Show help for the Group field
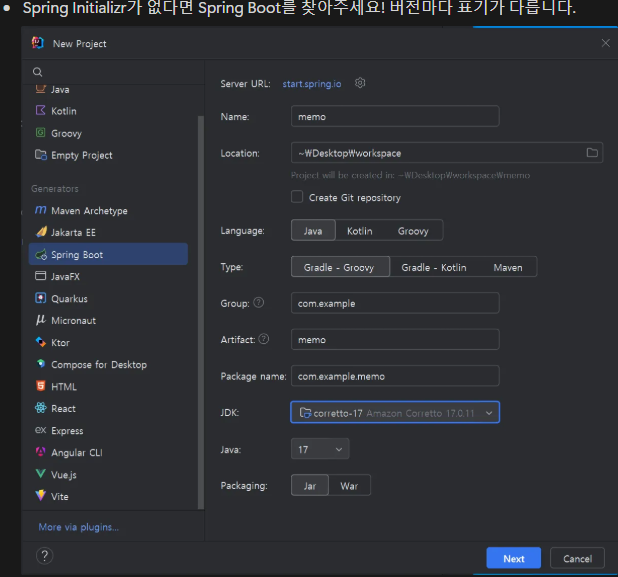 point(259,303)
